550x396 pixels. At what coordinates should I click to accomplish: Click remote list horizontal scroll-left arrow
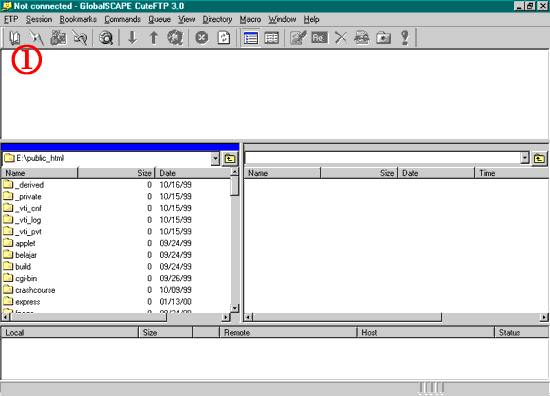pyautogui.click(x=248, y=317)
